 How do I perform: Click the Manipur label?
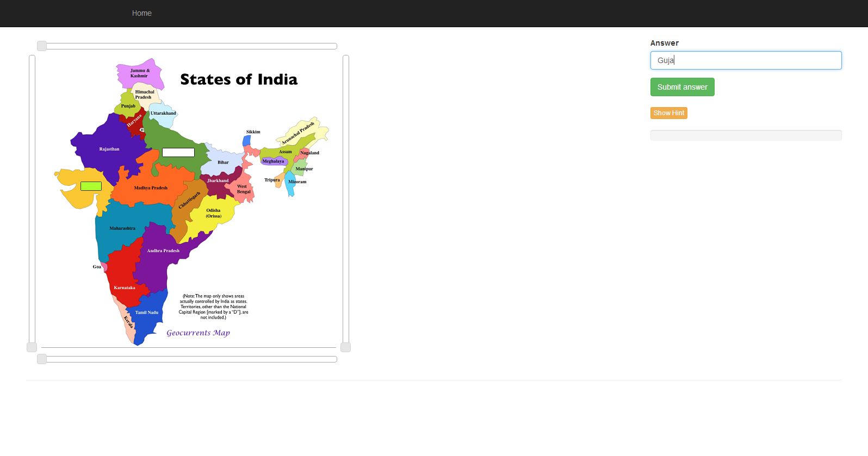304,169
